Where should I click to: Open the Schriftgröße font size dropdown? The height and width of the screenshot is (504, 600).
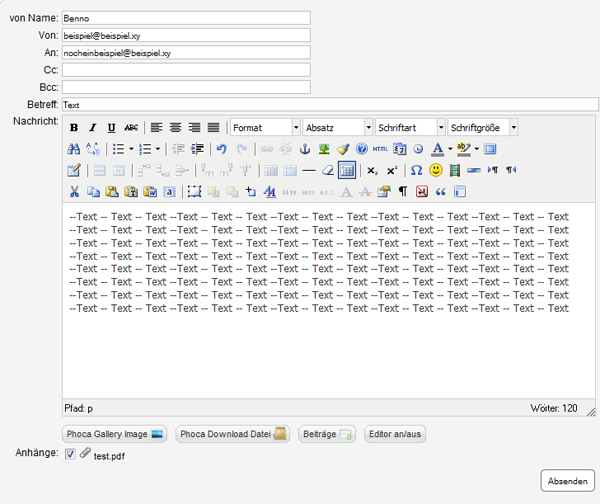pos(483,128)
